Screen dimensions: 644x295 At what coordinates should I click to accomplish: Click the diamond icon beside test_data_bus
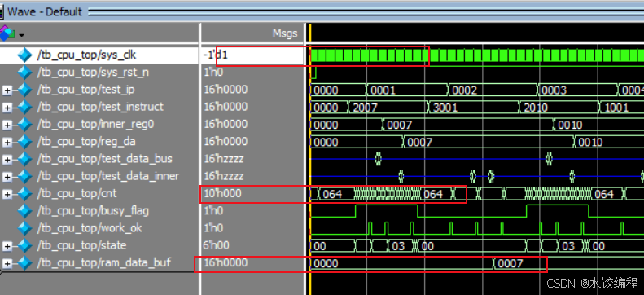tap(24, 159)
